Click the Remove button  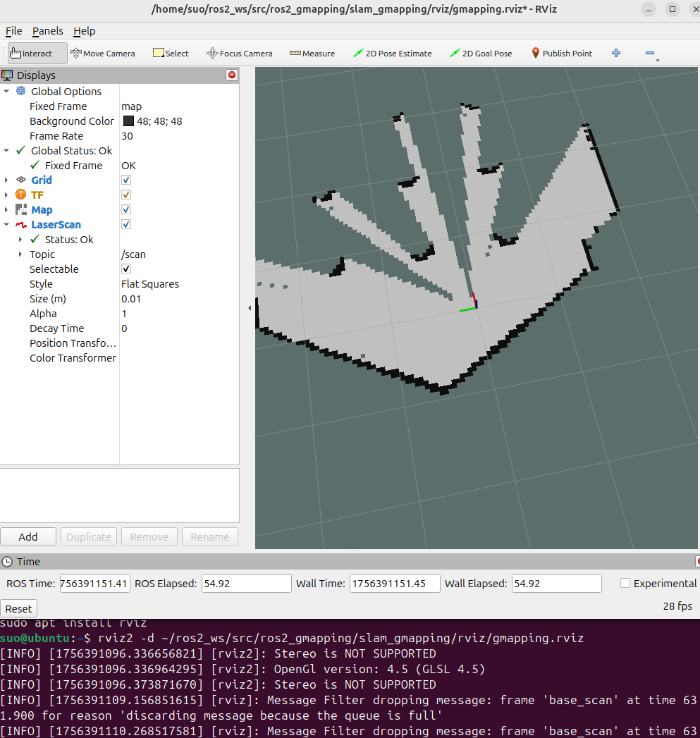[x=149, y=537]
